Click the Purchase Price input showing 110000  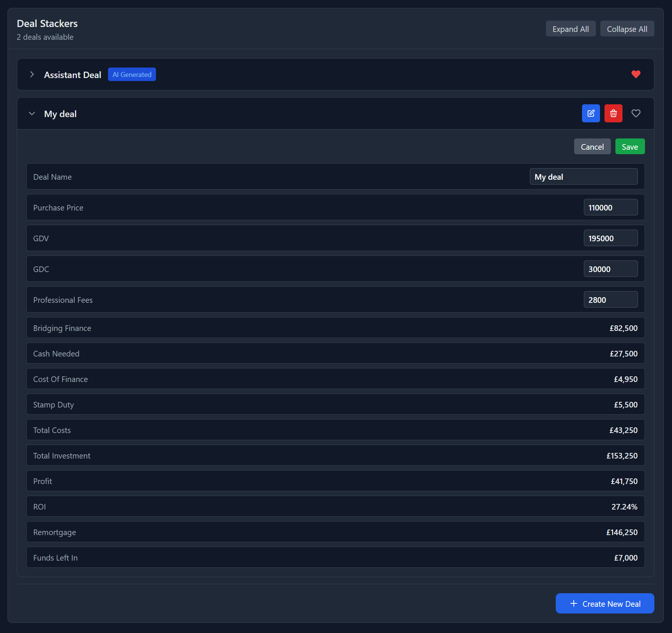tap(610, 207)
